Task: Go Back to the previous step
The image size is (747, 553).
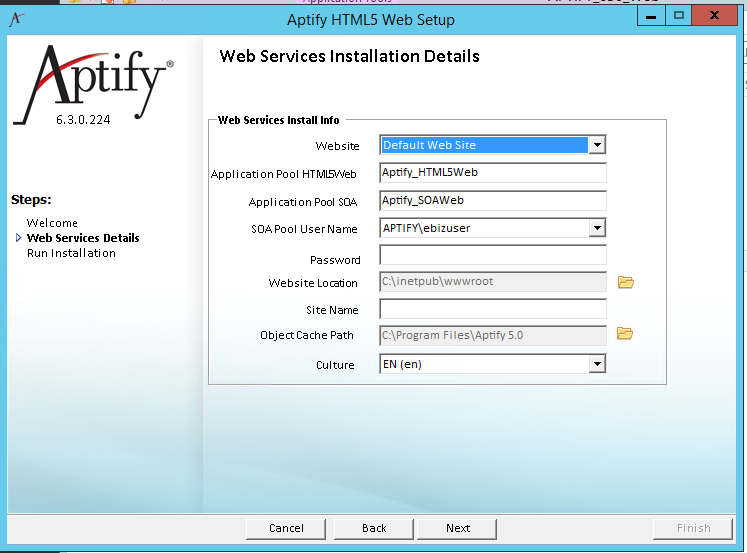Action: tap(374, 528)
